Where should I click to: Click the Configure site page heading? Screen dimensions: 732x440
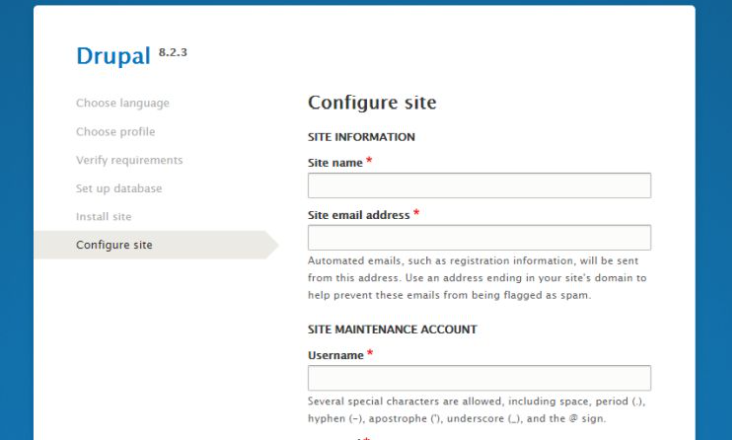click(372, 103)
